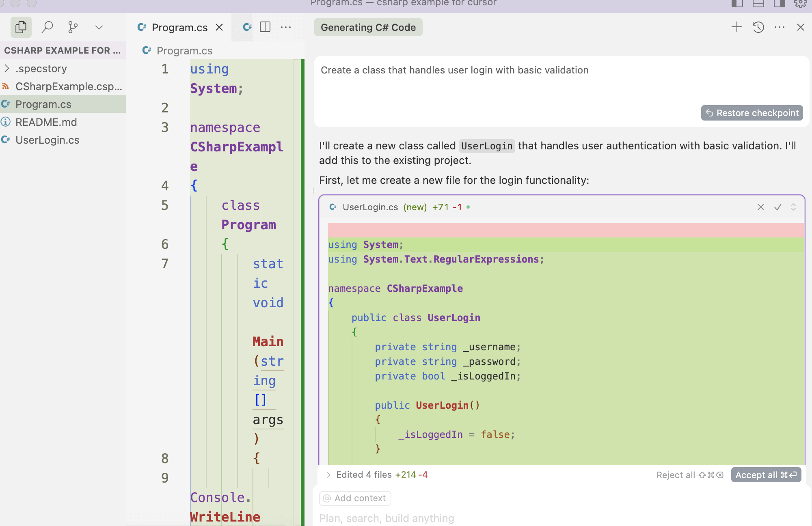Image resolution: width=812 pixels, height=526 pixels.
Task: Open CSharpExample.csproj file
Action: [x=63, y=86]
